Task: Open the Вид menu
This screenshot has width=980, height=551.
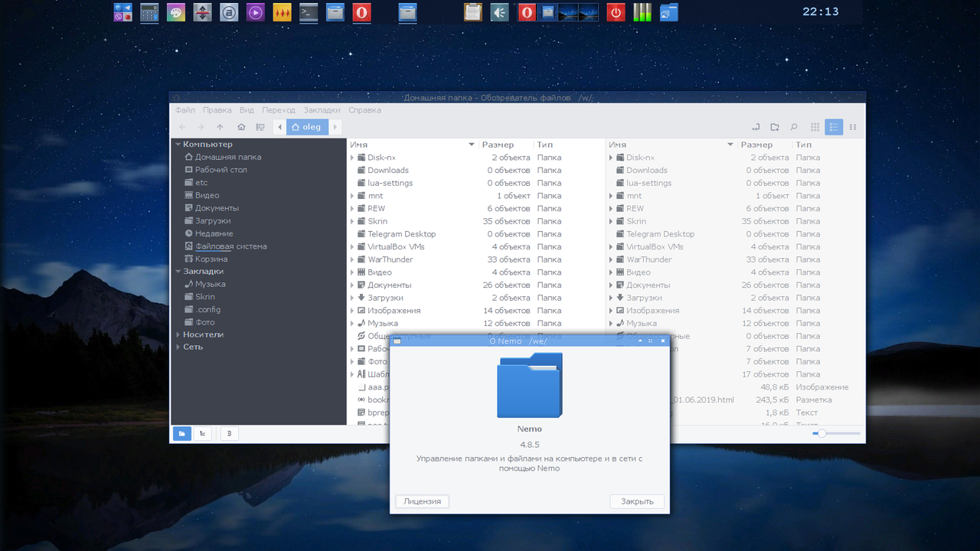Action: 247,110
